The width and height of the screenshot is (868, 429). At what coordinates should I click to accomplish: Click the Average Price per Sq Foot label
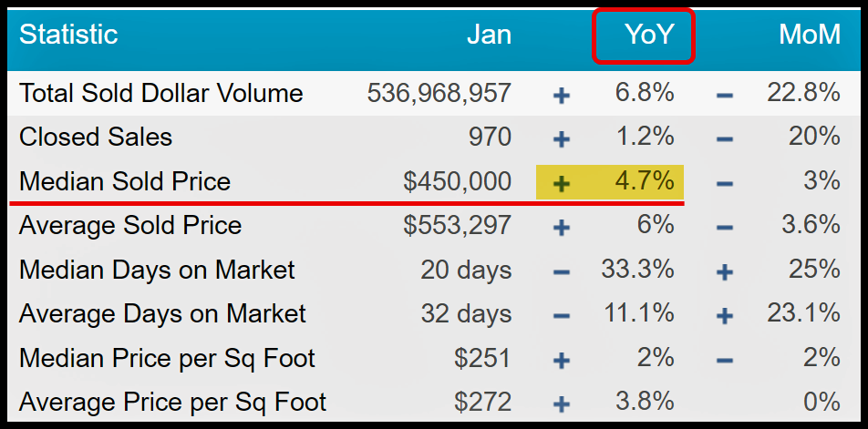point(172,402)
